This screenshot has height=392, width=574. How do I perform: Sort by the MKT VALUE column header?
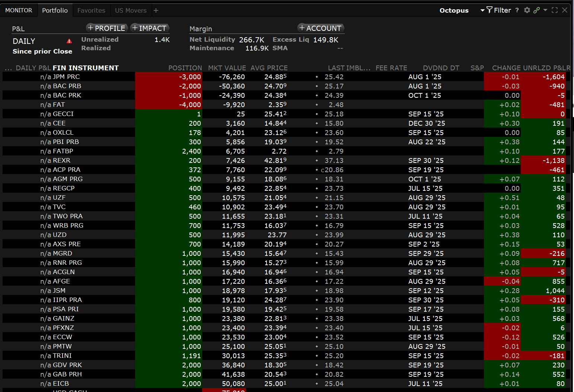coord(227,68)
